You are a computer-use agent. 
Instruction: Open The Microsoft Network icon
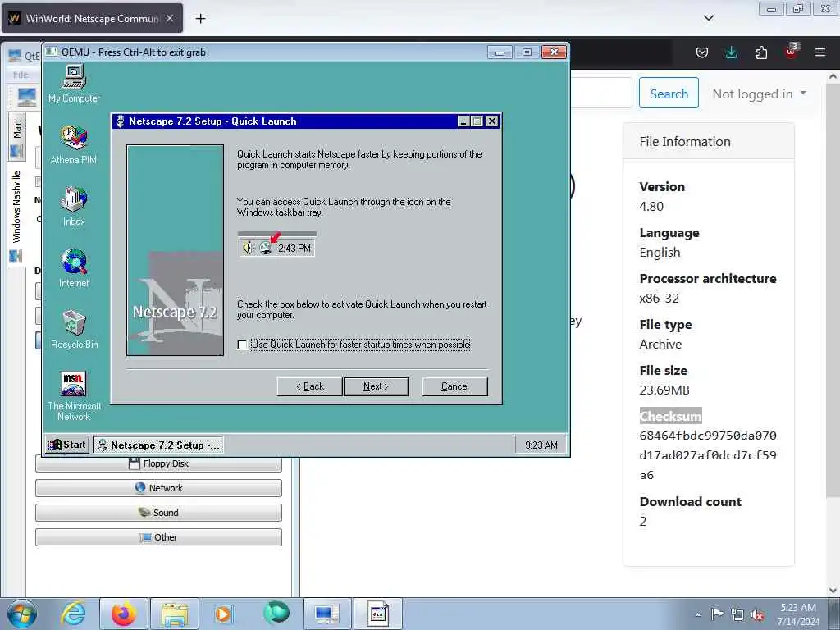(74, 396)
